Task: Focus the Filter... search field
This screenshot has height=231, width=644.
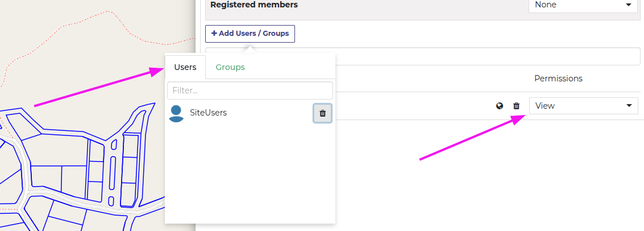Action: (250, 90)
